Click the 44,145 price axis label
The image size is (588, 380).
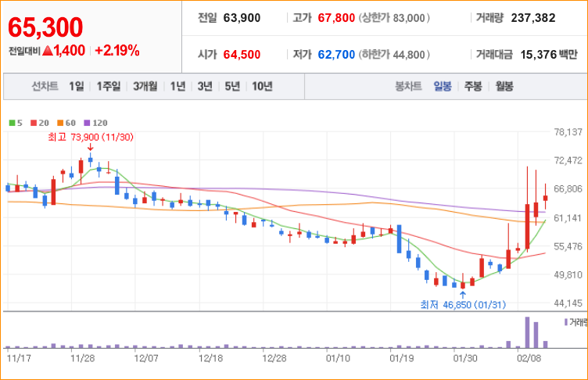(568, 303)
